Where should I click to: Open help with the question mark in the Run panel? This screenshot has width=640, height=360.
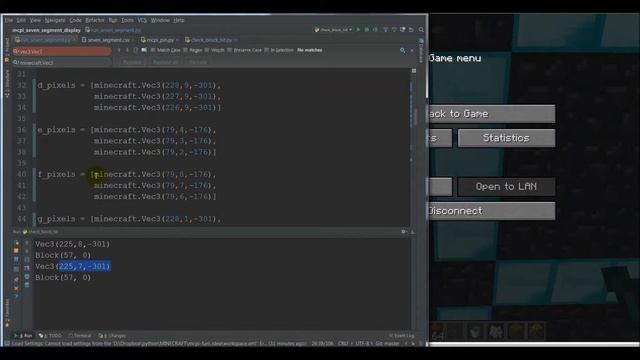coord(16,296)
